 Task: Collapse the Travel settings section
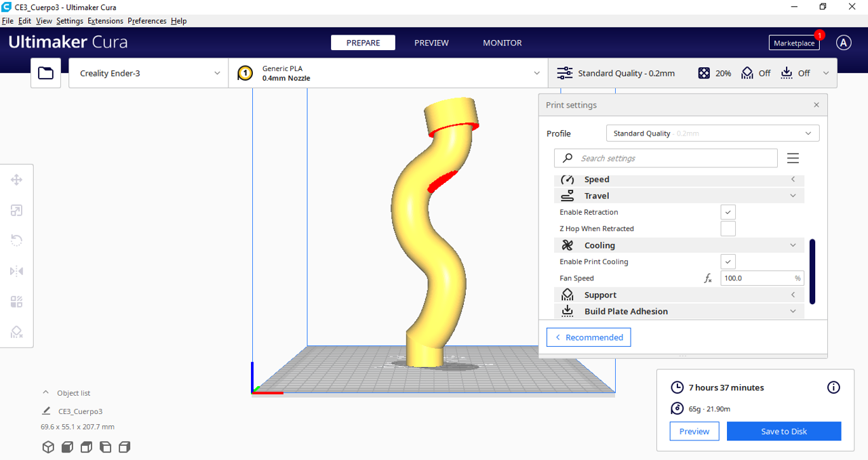[679, 196]
